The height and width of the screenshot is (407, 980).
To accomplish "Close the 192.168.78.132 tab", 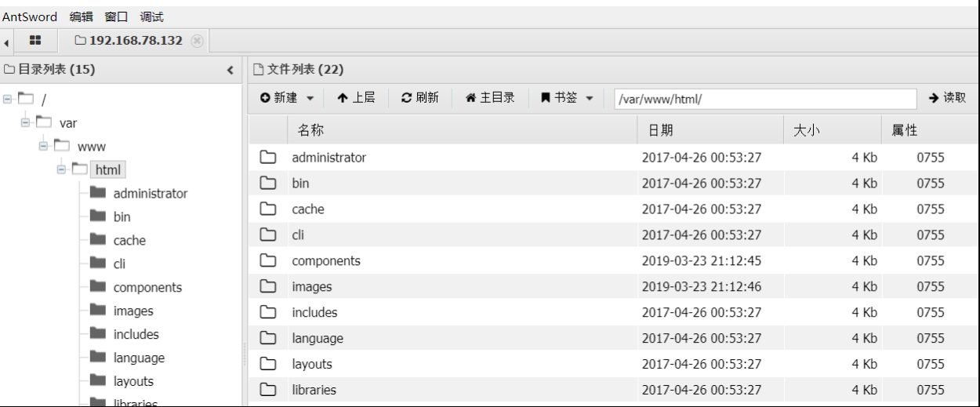I will click(197, 41).
